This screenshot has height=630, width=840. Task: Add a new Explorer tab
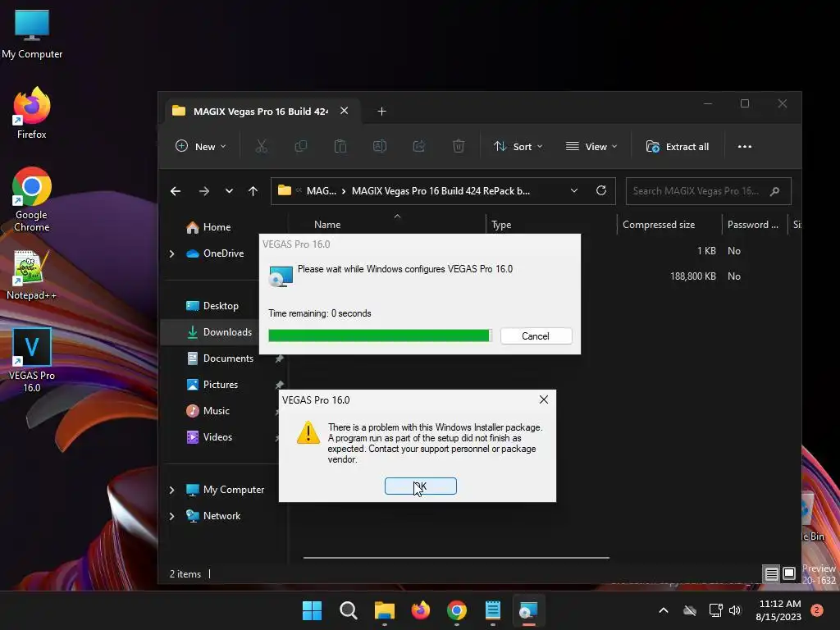click(381, 111)
